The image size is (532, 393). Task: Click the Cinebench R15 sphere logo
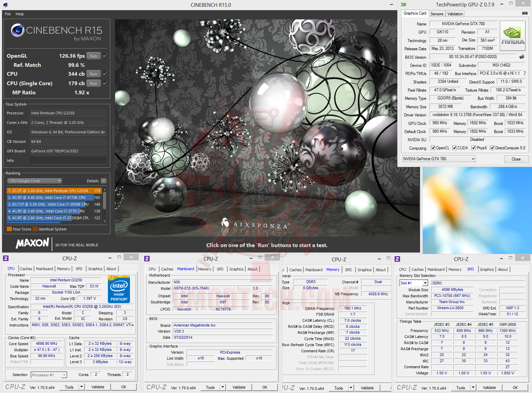17,30
